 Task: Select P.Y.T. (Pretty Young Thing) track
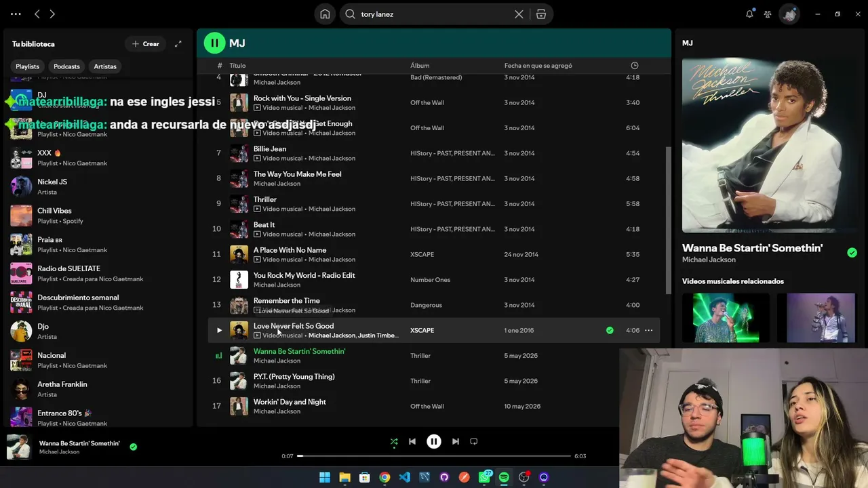(x=294, y=377)
